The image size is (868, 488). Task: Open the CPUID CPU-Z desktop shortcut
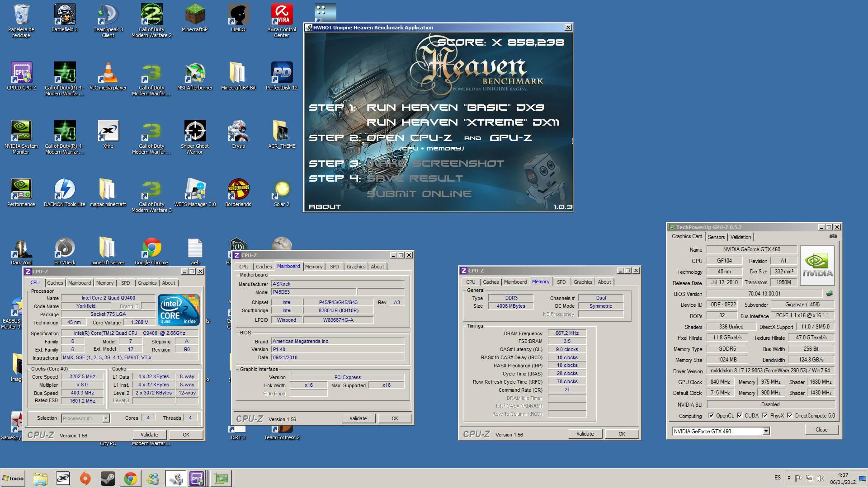pos(21,76)
